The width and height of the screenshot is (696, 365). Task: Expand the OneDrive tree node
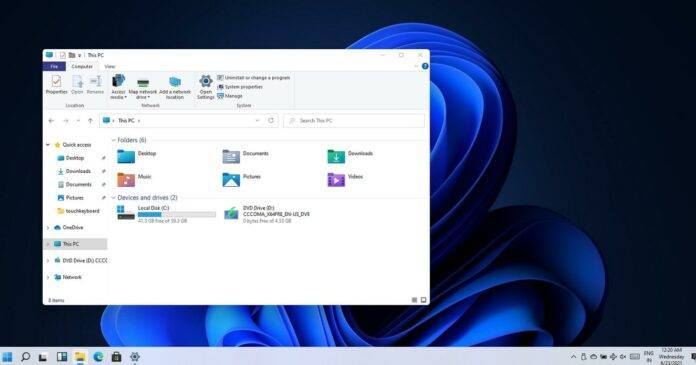pos(48,228)
